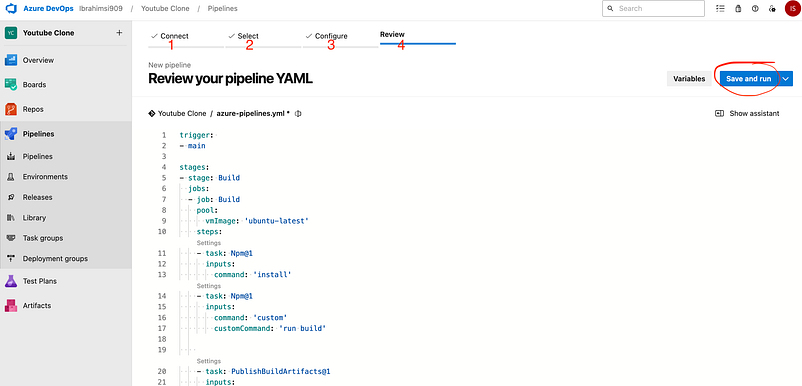Open the marketplace shopping bag icon
Screen dimensions: 802x386
738,9
